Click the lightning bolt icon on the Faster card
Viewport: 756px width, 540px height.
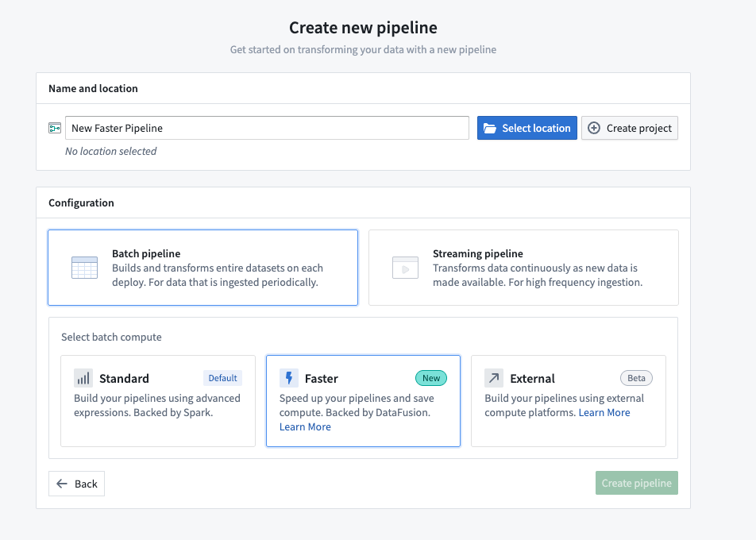pyautogui.click(x=287, y=378)
